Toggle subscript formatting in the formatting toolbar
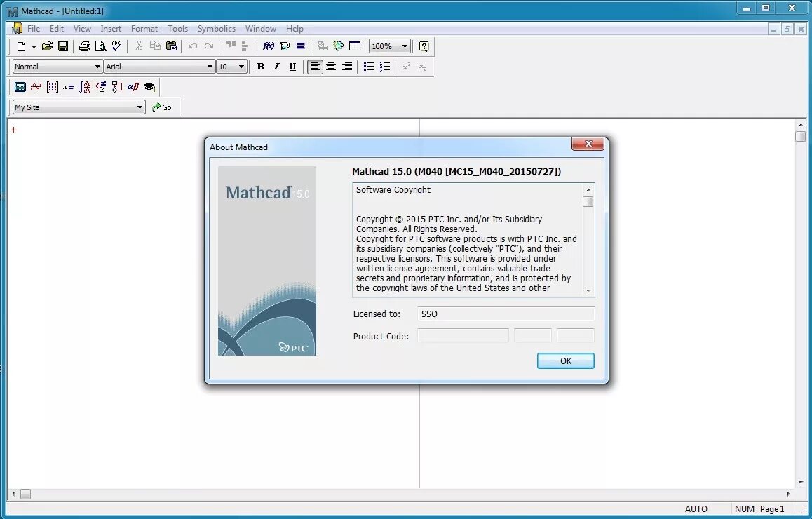 [423, 67]
